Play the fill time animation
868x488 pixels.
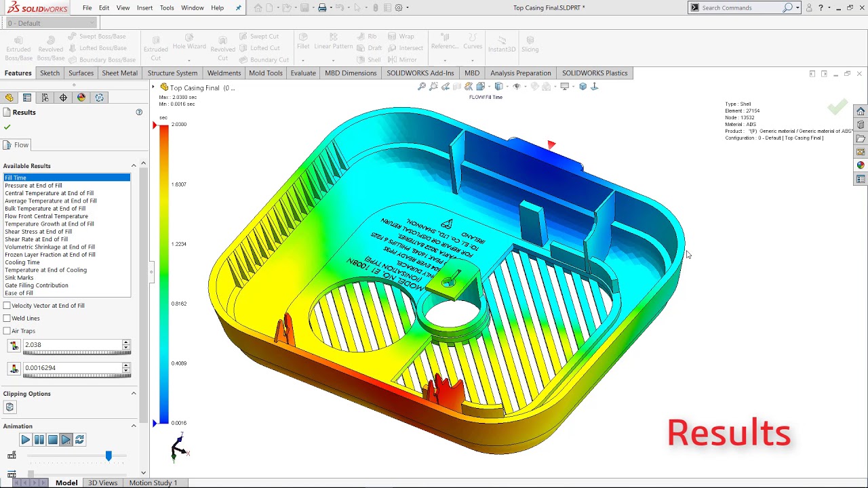pyautogui.click(x=25, y=440)
